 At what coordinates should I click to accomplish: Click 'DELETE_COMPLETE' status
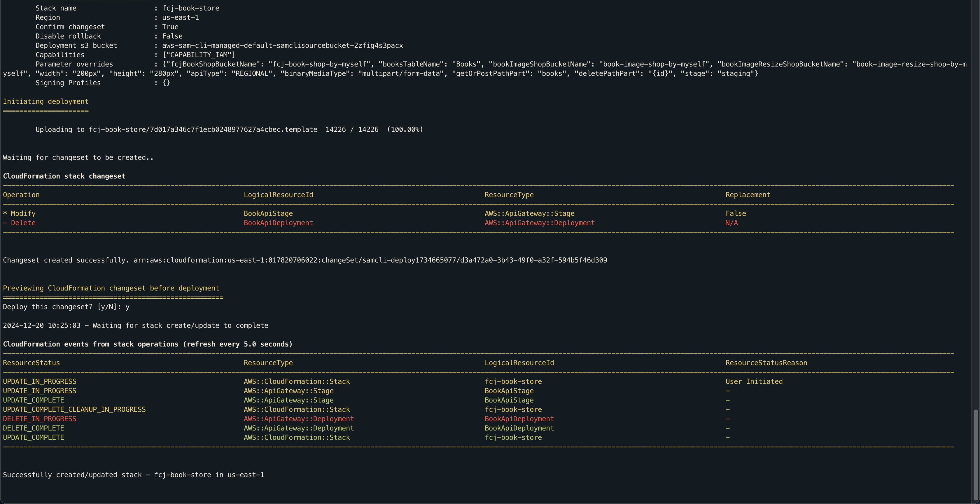pyautogui.click(x=34, y=428)
